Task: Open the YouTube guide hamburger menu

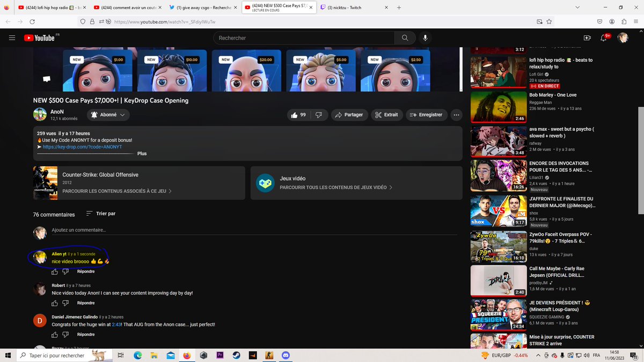Action: coord(12,38)
